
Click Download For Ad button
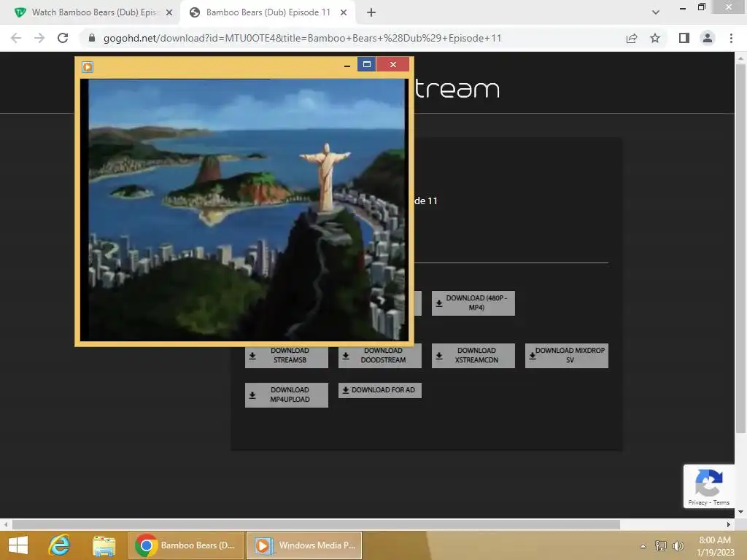click(x=379, y=390)
